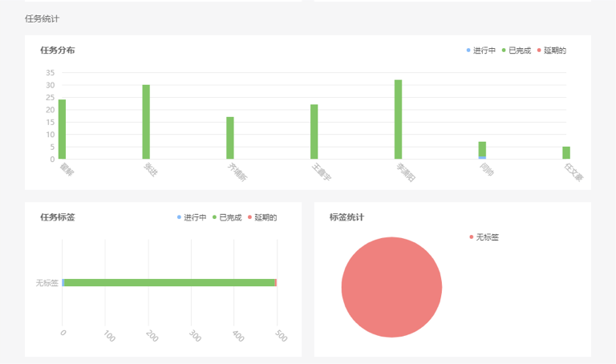Select the first green bar reaching 24
Image resolution: width=616 pixels, height=364 pixels.
[x=62, y=129]
